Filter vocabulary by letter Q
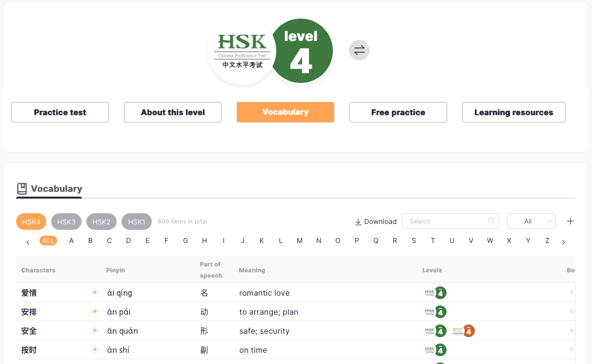592x364 pixels. point(376,241)
